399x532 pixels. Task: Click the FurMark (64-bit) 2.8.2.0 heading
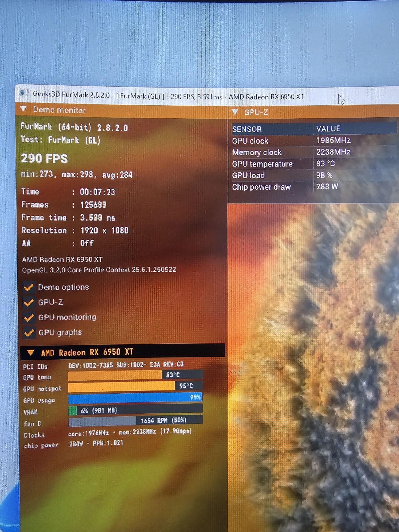coord(74,127)
